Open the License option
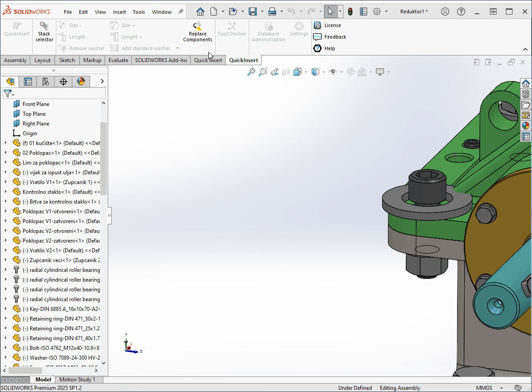Screen dimensions: 532x392 coord(327,25)
